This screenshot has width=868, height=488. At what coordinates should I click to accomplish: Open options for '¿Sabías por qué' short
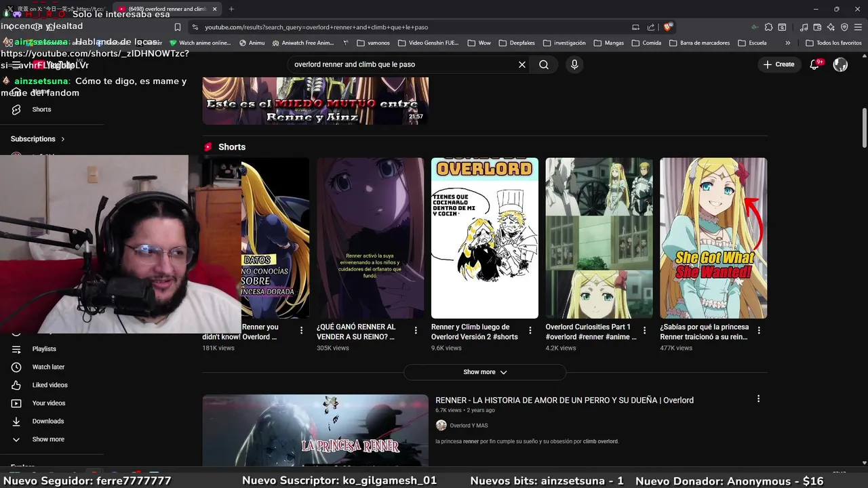[759, 330]
